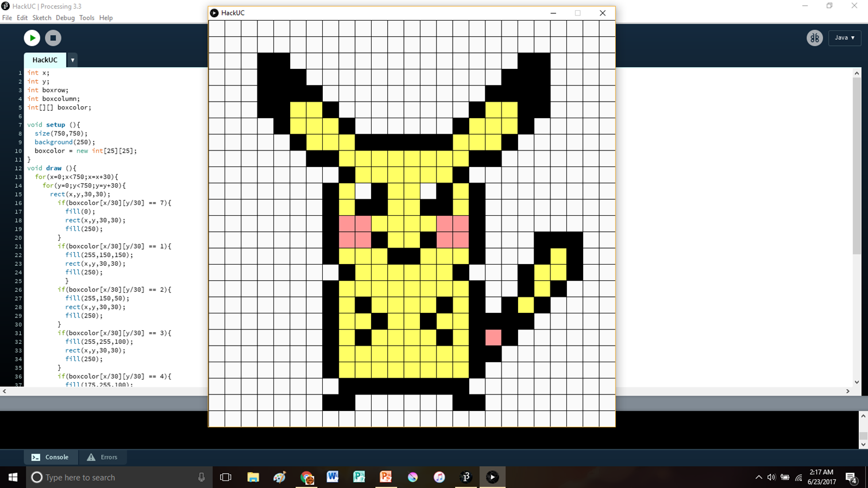Open the Help menu
This screenshot has height=488, width=868.
click(x=106, y=18)
